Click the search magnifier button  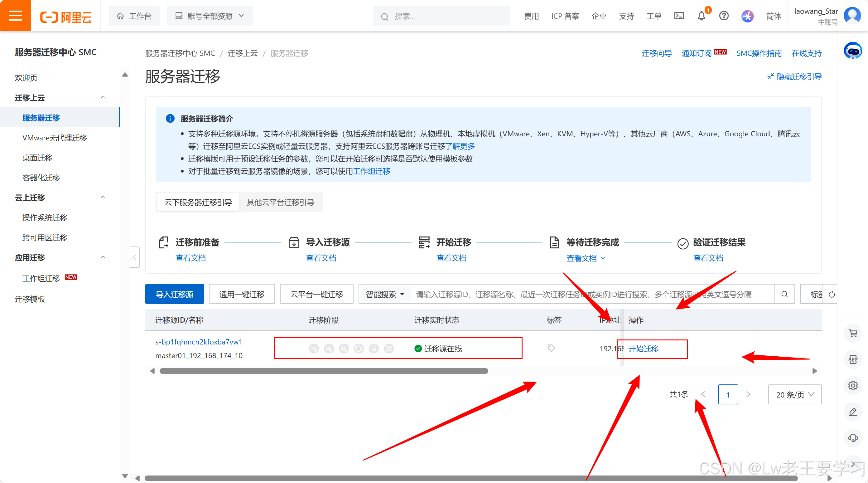click(x=784, y=294)
